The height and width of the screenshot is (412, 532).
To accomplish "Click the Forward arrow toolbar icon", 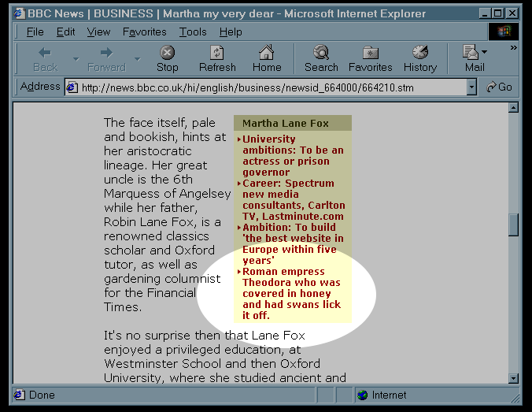I will point(106,53).
